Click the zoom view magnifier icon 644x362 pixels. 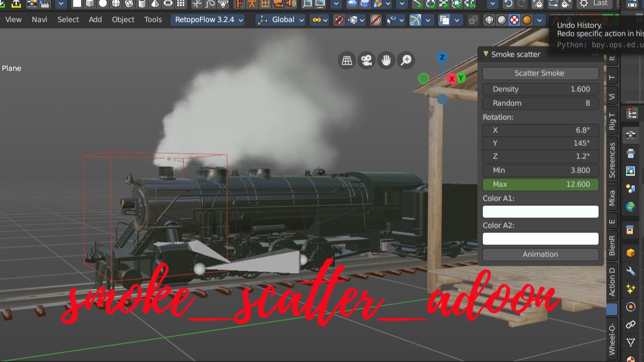click(x=406, y=60)
